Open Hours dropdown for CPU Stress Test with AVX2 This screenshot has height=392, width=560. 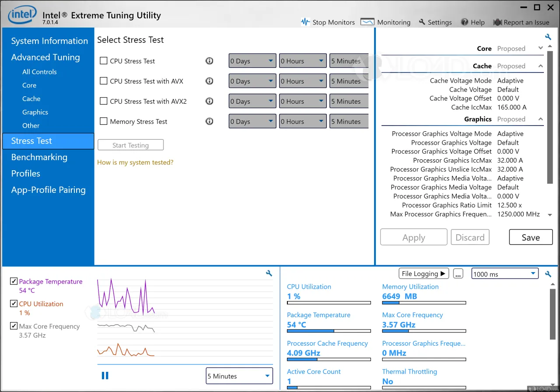[303, 101]
